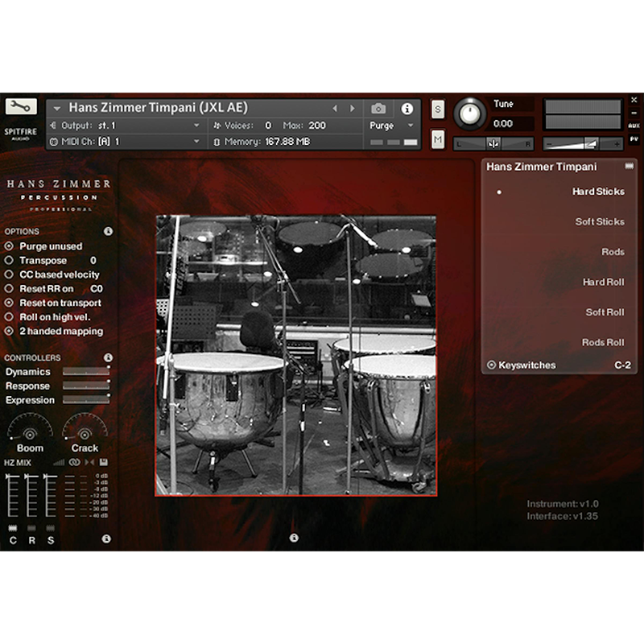
Task: Click the Tune knob
Action: tap(470, 114)
